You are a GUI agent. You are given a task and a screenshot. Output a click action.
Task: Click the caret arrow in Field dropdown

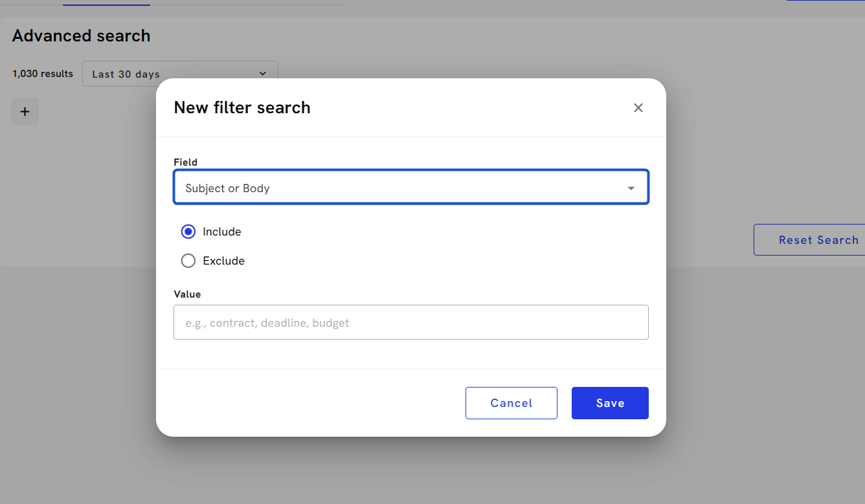(631, 188)
